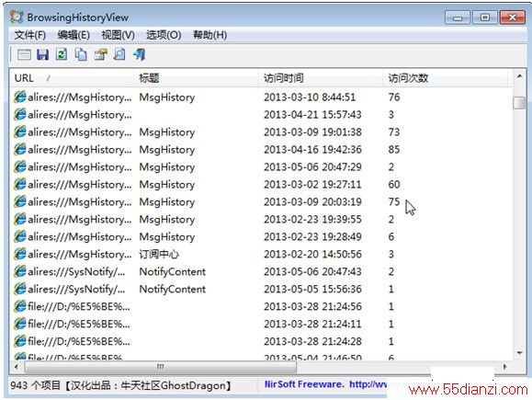The image size is (532, 400).
Task: Click the horizontal scrollbar right arrow
Action: (504, 367)
